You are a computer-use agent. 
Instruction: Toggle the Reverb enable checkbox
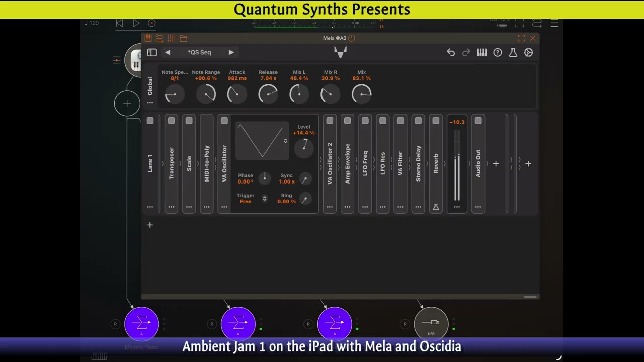coord(436,121)
